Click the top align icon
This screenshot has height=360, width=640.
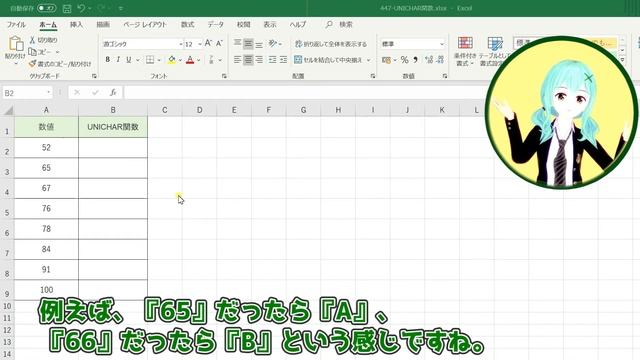pyautogui.click(x=238, y=43)
